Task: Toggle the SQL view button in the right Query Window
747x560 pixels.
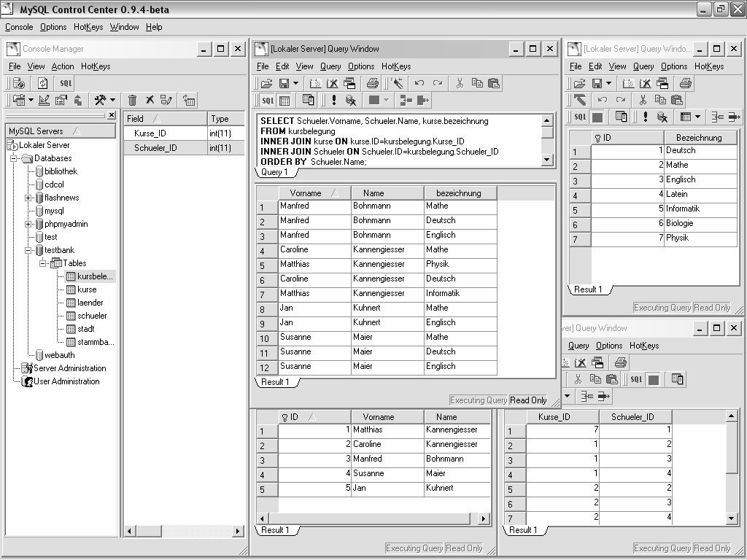Action: coord(580,117)
